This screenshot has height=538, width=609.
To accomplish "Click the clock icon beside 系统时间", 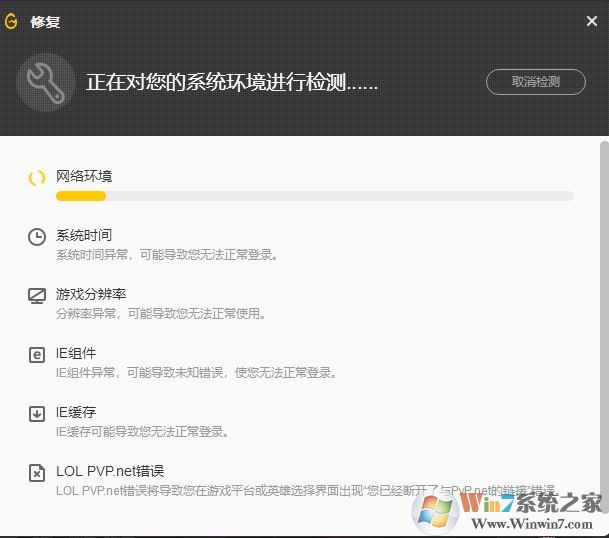I will (37, 237).
